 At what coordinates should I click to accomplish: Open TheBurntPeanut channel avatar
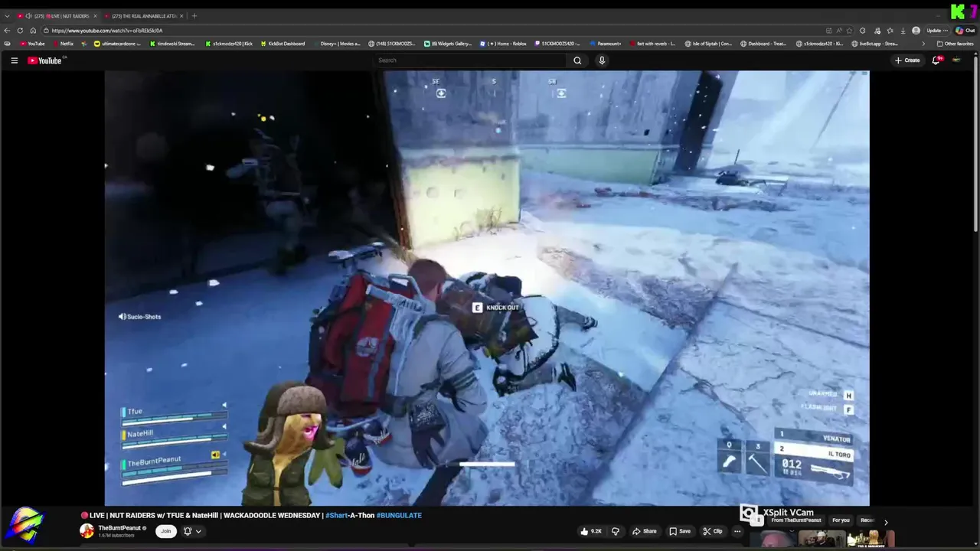[x=87, y=530]
